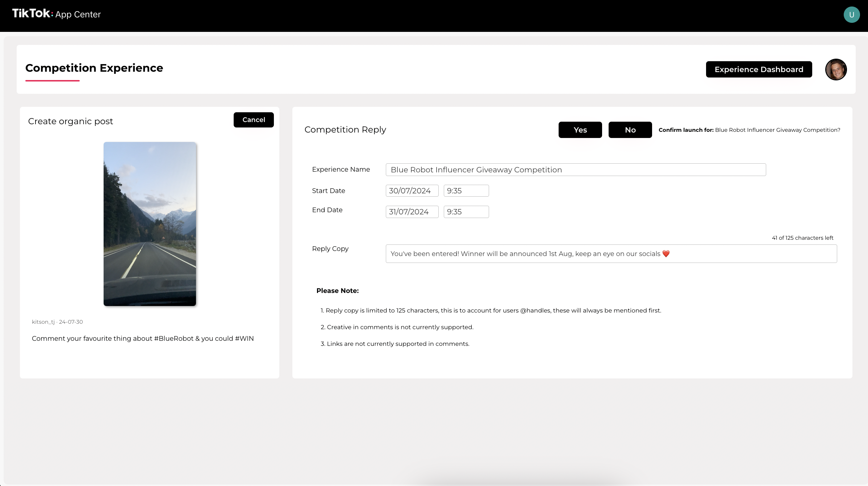Click the #BlueRobot hashtag in caption
Viewport: 868px width, 486px height.
point(174,339)
